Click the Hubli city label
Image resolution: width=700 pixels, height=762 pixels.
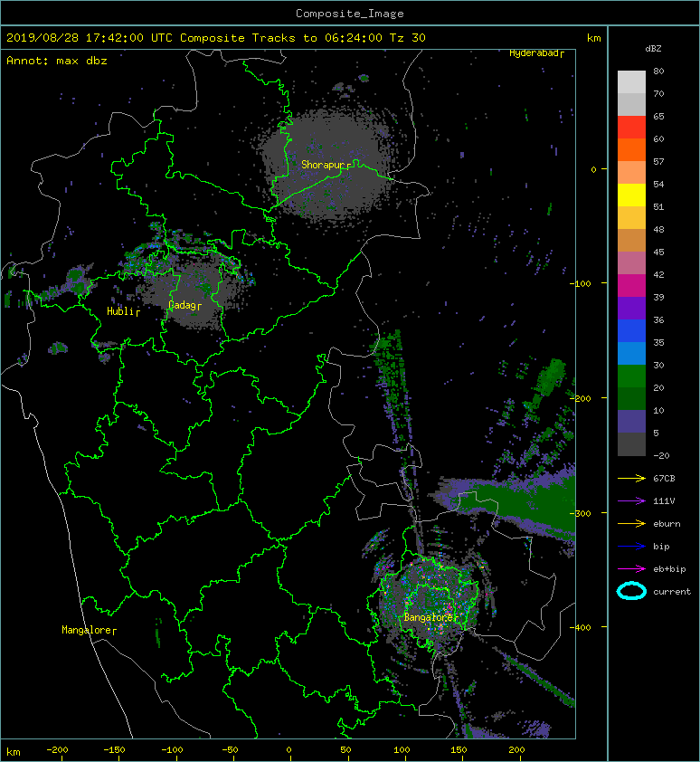point(120,311)
